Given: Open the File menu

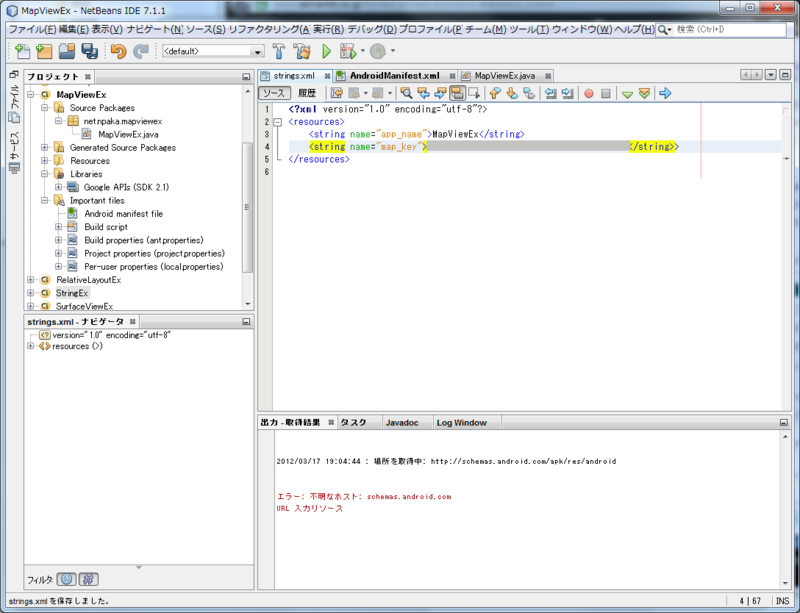Looking at the screenshot, I should tap(32, 30).
